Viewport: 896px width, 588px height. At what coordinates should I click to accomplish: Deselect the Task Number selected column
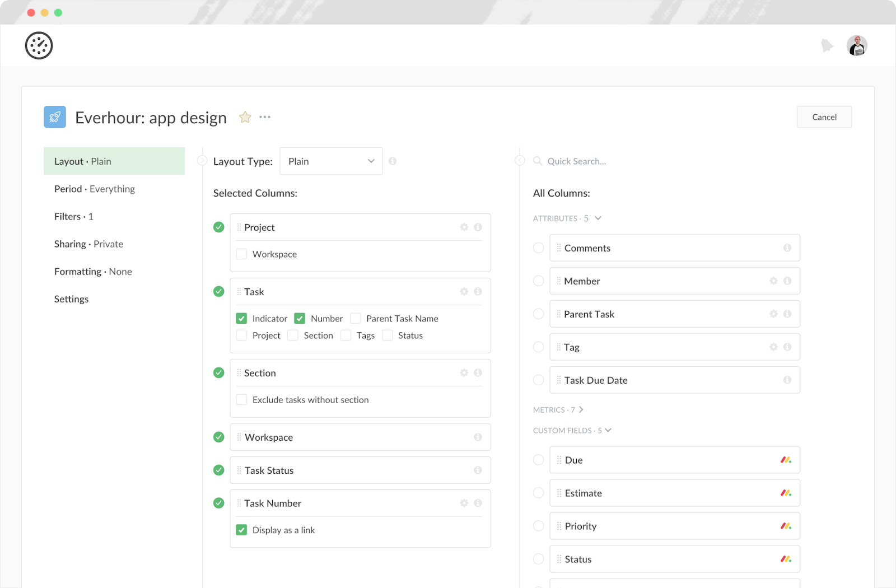click(x=219, y=503)
